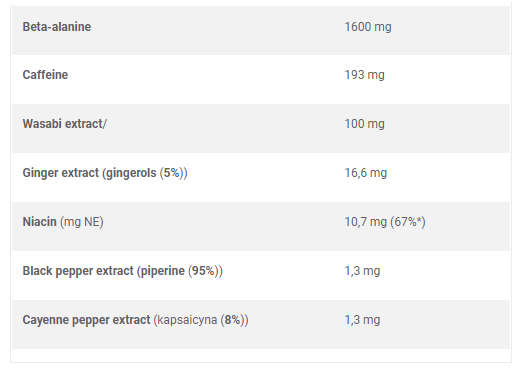Select the 100 mg wasabi amount

(x=364, y=124)
